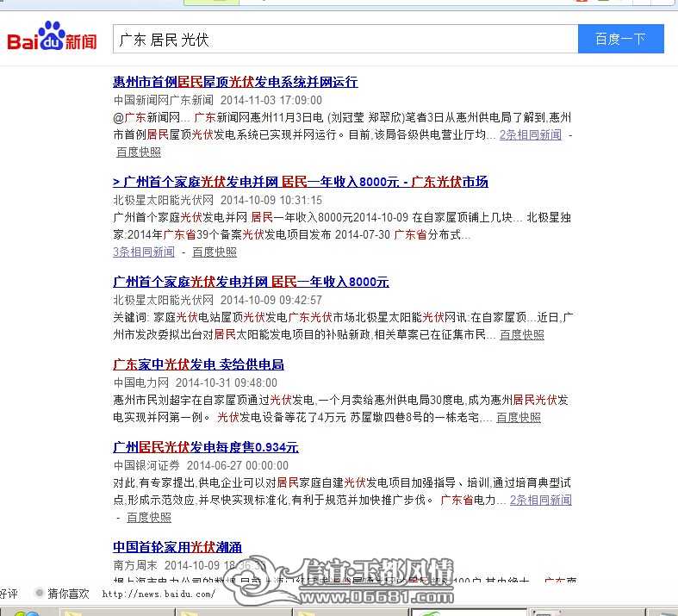Open headline 中国首轮家用光伏潮涌
The height and width of the screenshot is (616, 678).
coord(177,547)
